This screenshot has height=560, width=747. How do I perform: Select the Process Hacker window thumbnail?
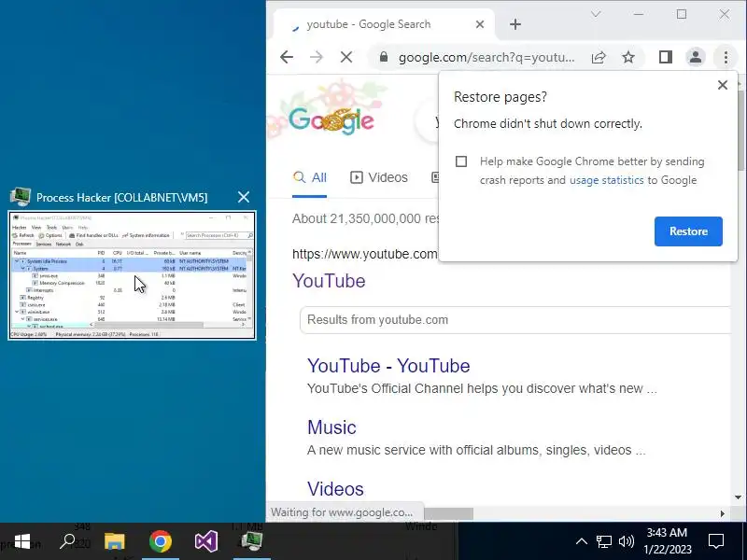point(132,275)
